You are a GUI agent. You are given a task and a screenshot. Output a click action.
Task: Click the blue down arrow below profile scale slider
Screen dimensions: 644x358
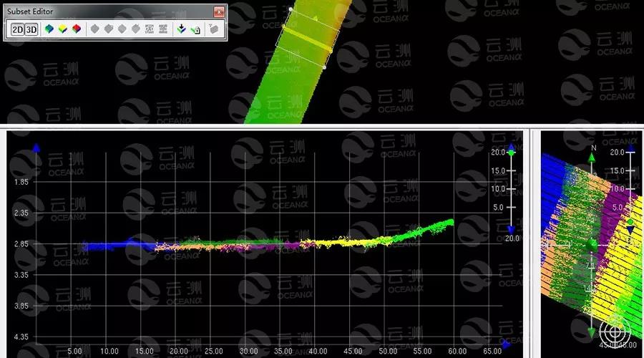tap(511, 230)
